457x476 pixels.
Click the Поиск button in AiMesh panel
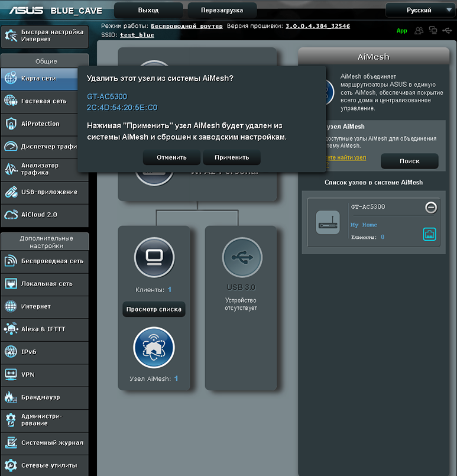tap(409, 161)
